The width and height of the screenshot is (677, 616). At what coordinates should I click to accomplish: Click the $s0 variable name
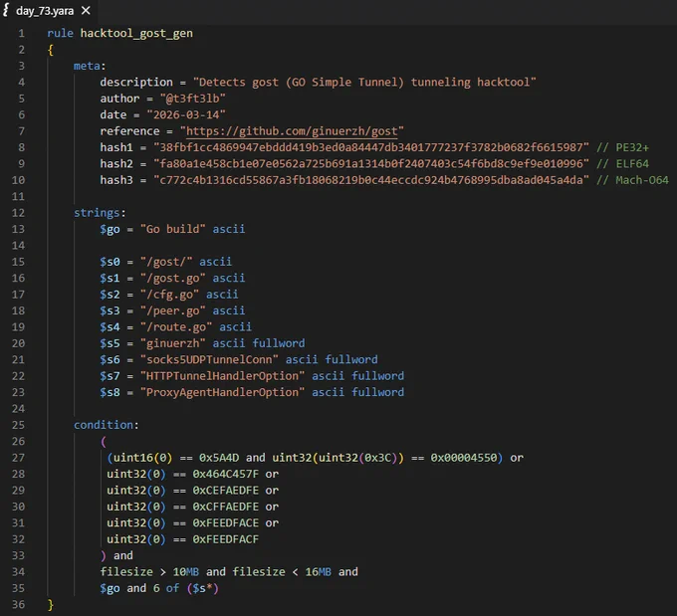tap(111, 262)
